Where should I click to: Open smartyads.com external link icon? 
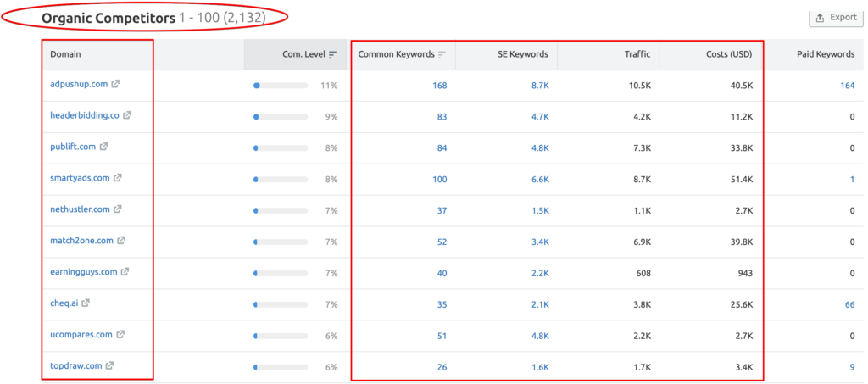click(x=117, y=178)
